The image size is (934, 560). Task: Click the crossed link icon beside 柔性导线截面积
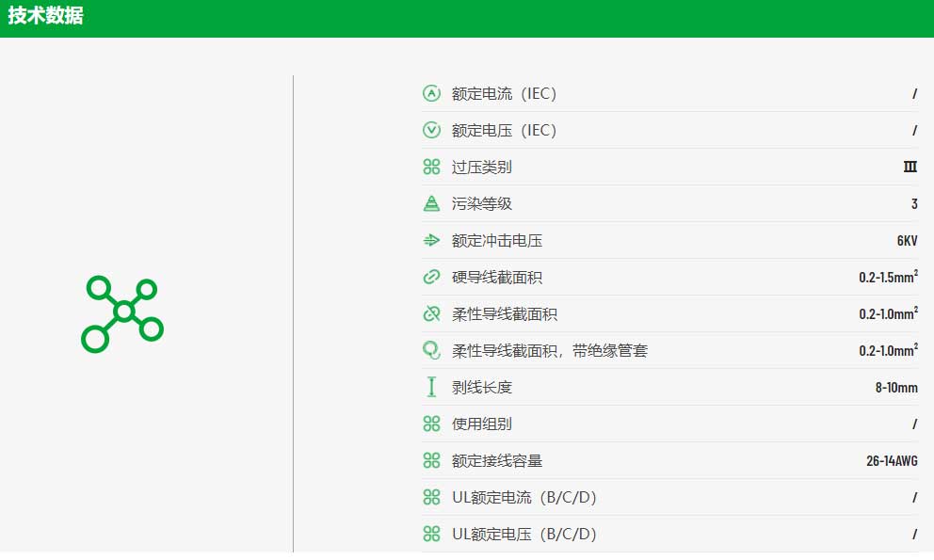[431, 313]
